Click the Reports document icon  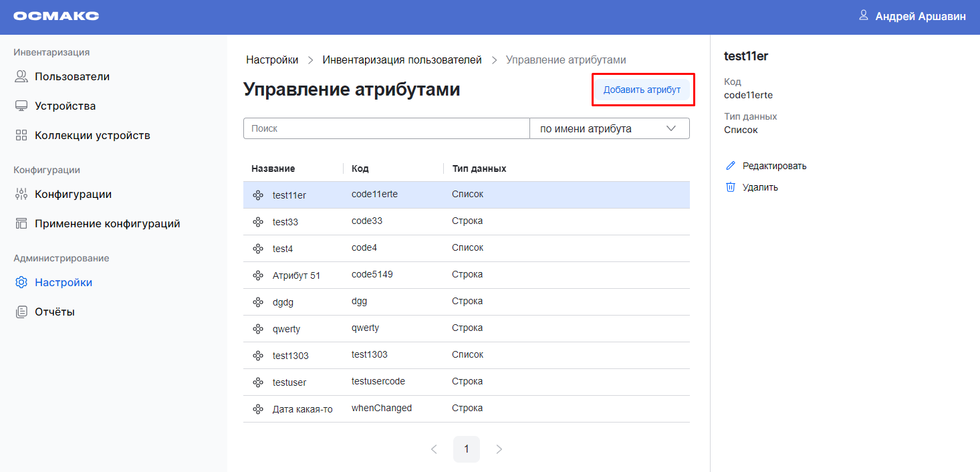click(x=21, y=312)
